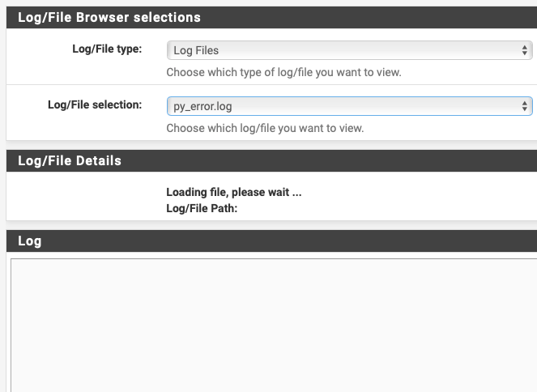Click the 'Choose which log/file you want' help text

coord(265,128)
